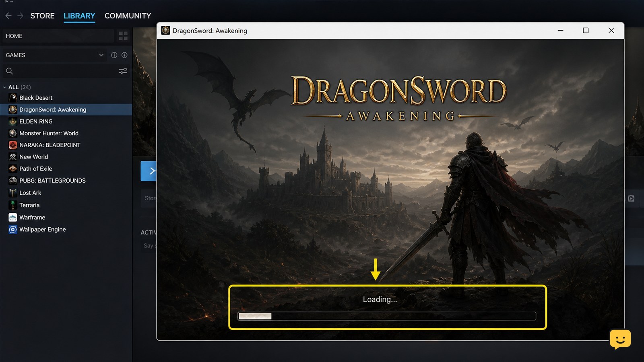644x362 pixels.
Task: Go back with the left arrow in Steam
Action: click(x=8, y=16)
